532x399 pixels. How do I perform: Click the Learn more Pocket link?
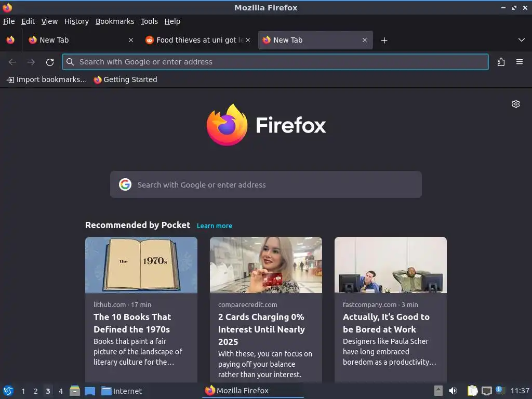215,225
